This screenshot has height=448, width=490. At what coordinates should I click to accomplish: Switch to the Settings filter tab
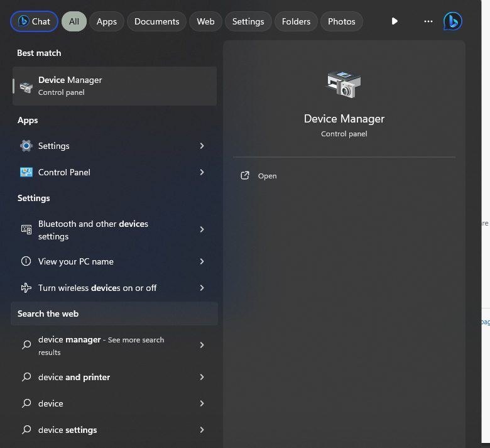pyautogui.click(x=248, y=21)
